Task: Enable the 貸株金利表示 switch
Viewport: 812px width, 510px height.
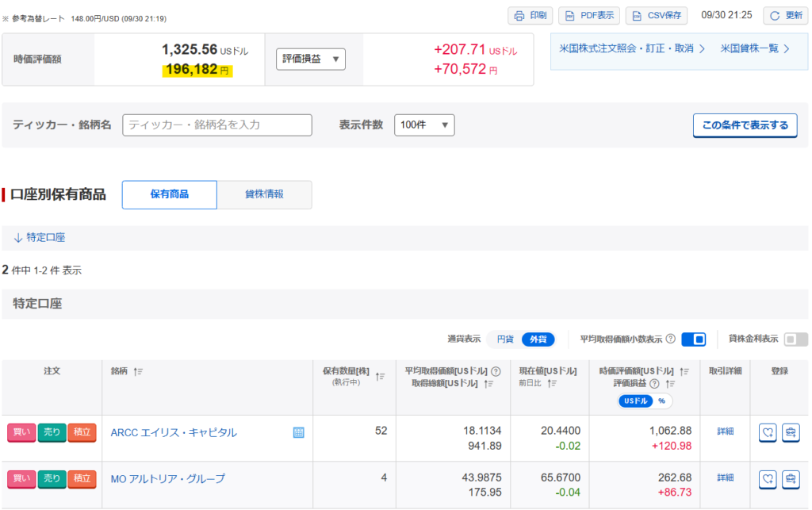Action: coord(795,339)
